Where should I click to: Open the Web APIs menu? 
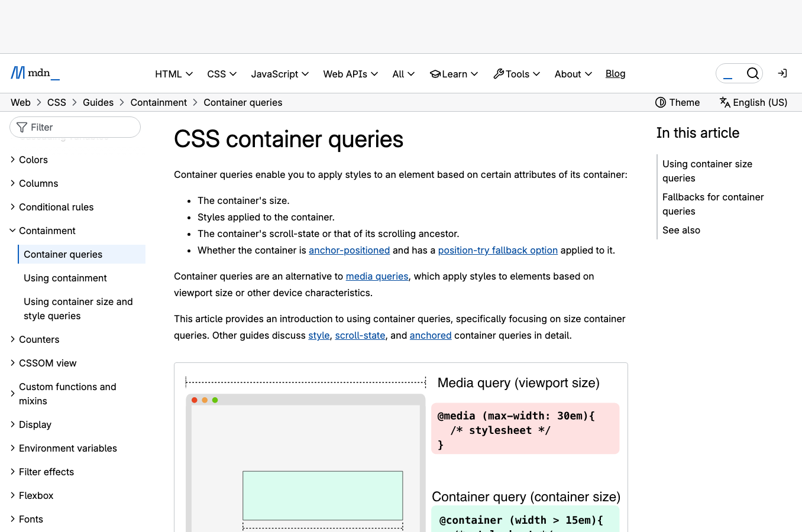click(350, 74)
